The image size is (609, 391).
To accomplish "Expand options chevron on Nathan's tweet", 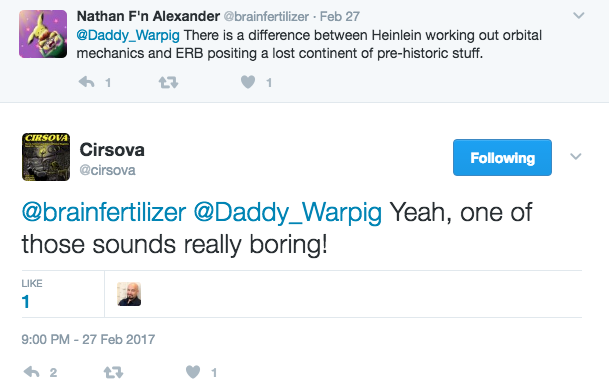I will click(x=579, y=16).
